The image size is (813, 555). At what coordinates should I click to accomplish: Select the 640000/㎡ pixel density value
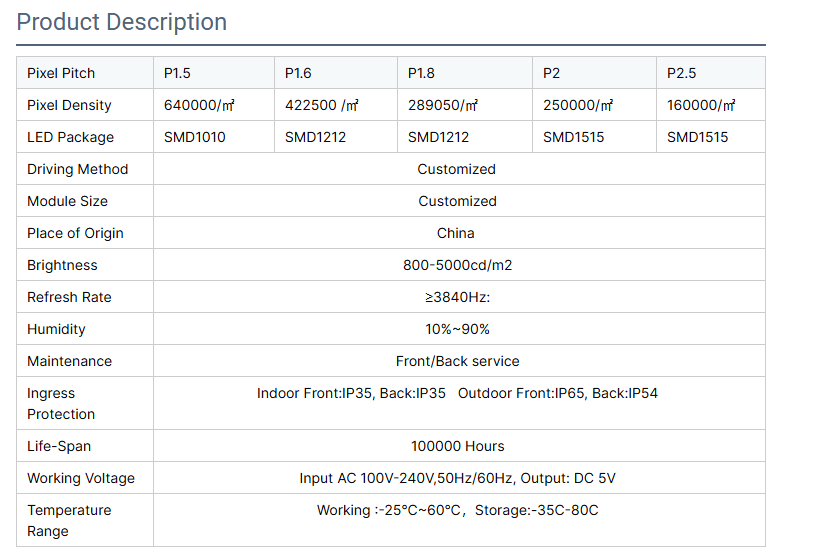tap(201, 105)
